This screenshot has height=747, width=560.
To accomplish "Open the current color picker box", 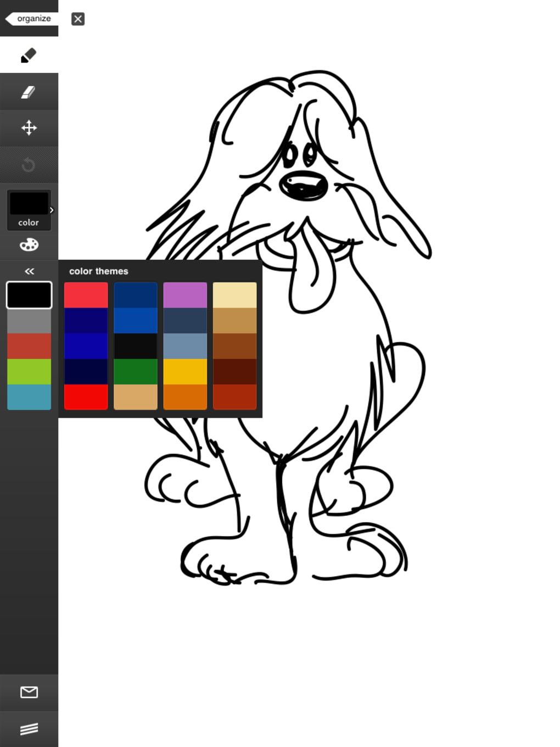I will click(29, 210).
